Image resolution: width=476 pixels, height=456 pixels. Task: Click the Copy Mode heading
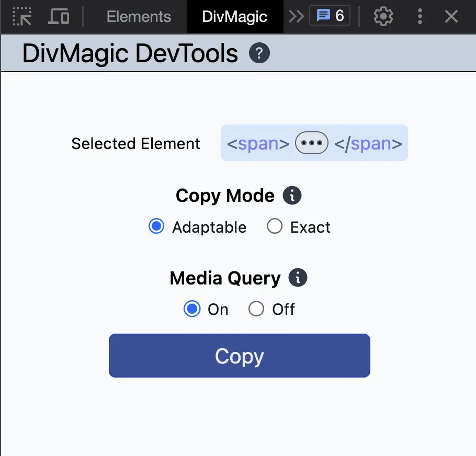pyautogui.click(x=225, y=196)
